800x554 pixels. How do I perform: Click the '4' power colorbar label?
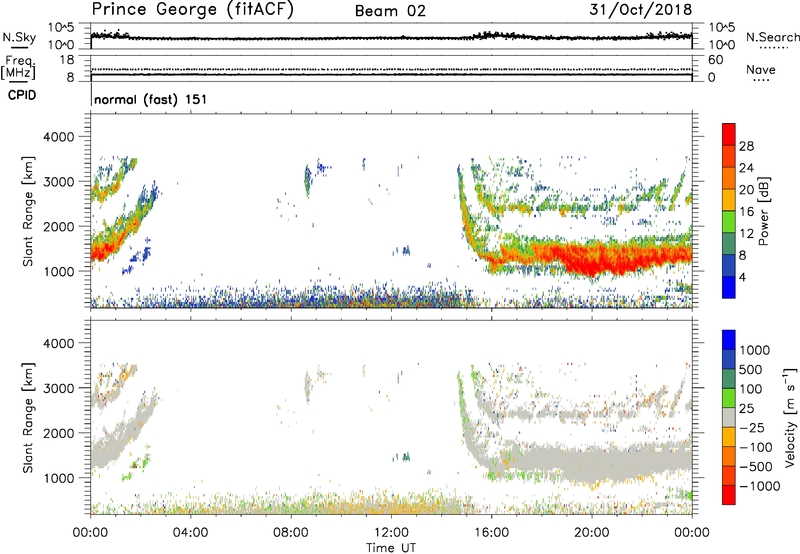pos(742,278)
